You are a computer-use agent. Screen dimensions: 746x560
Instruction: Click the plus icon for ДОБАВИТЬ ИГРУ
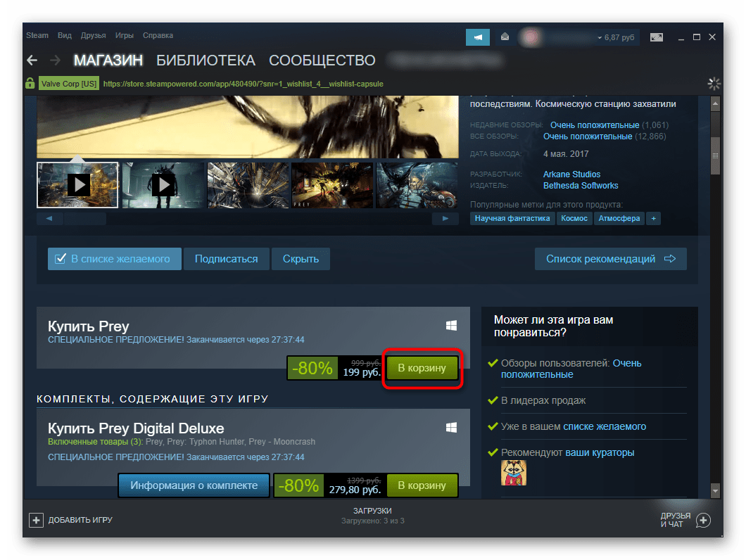[x=36, y=520]
